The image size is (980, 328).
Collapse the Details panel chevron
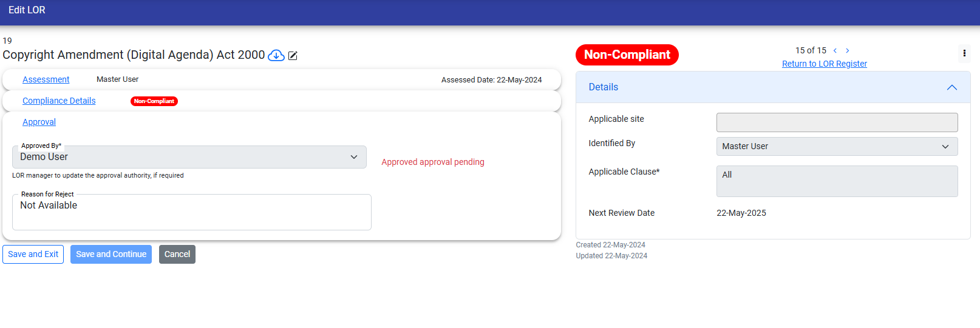click(x=951, y=87)
